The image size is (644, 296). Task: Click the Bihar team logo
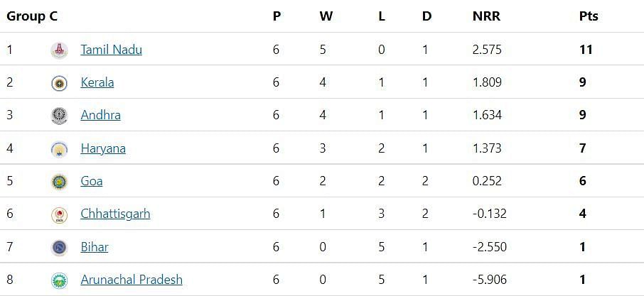[59, 248]
